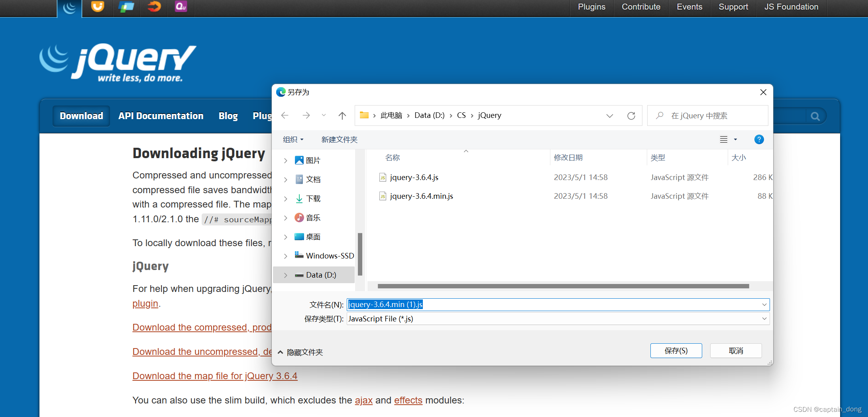Click the 保存(S) save button
The width and height of the screenshot is (868, 417).
[x=676, y=350]
